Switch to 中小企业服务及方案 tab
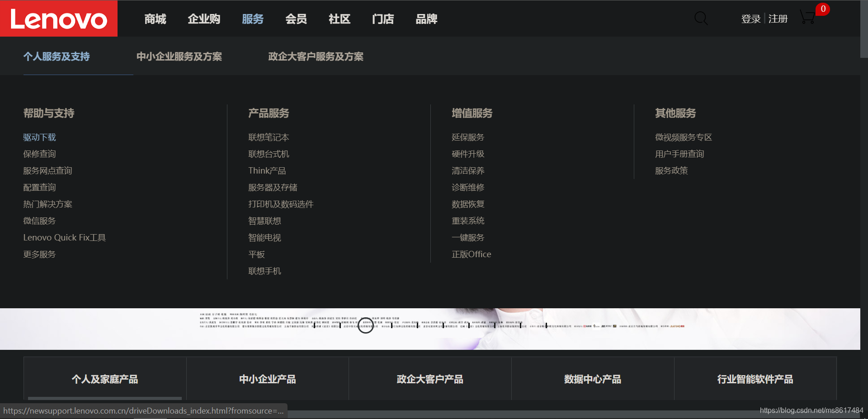Image resolution: width=868 pixels, height=419 pixels. tap(179, 56)
